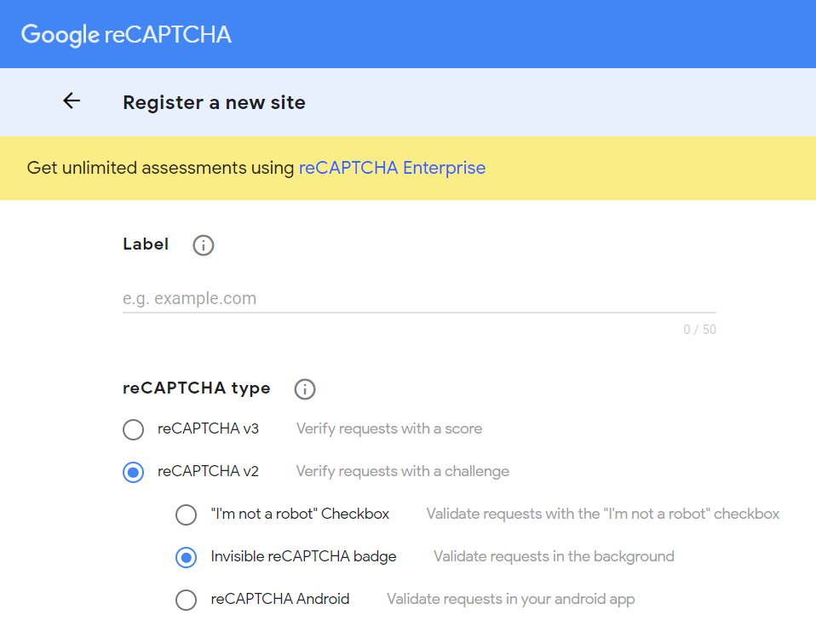This screenshot has height=644, width=816.
Task: Click the "reCAPTCHA Android" option label text
Action: click(x=280, y=599)
